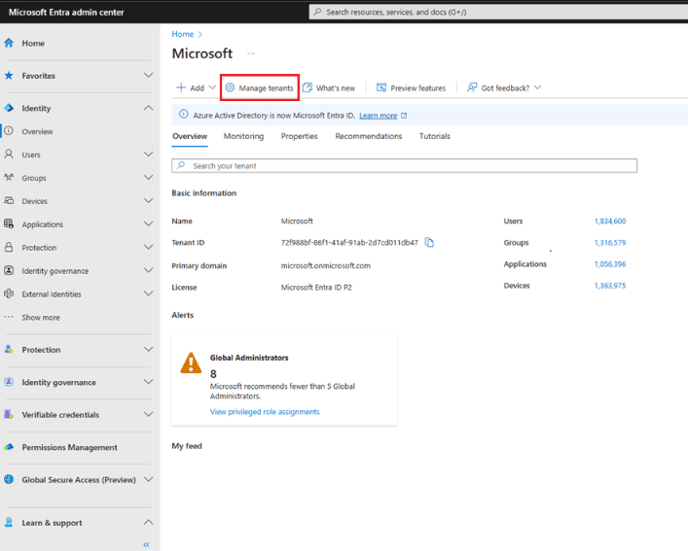This screenshot has height=551, width=688.
Task: Click the External Identities icon
Action: click(x=9, y=294)
